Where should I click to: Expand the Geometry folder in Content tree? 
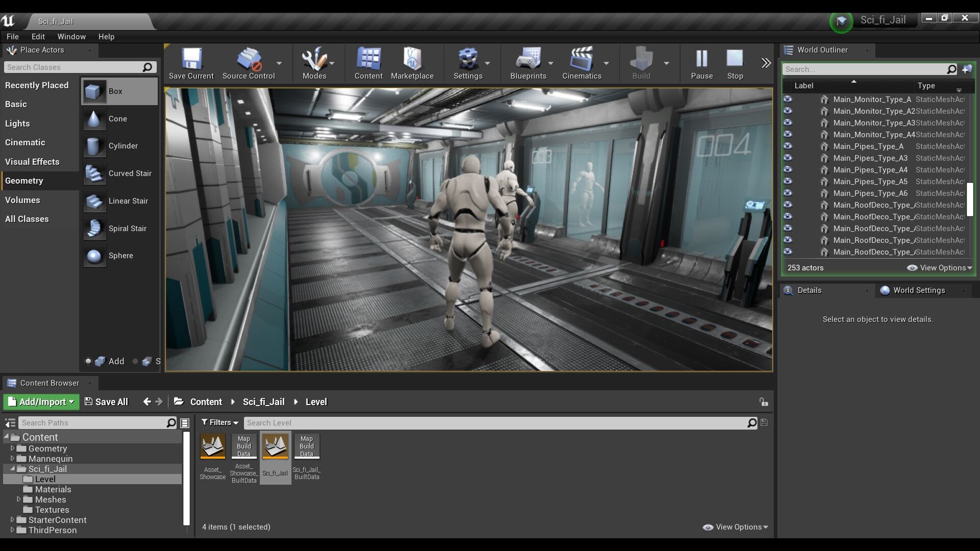click(x=13, y=448)
